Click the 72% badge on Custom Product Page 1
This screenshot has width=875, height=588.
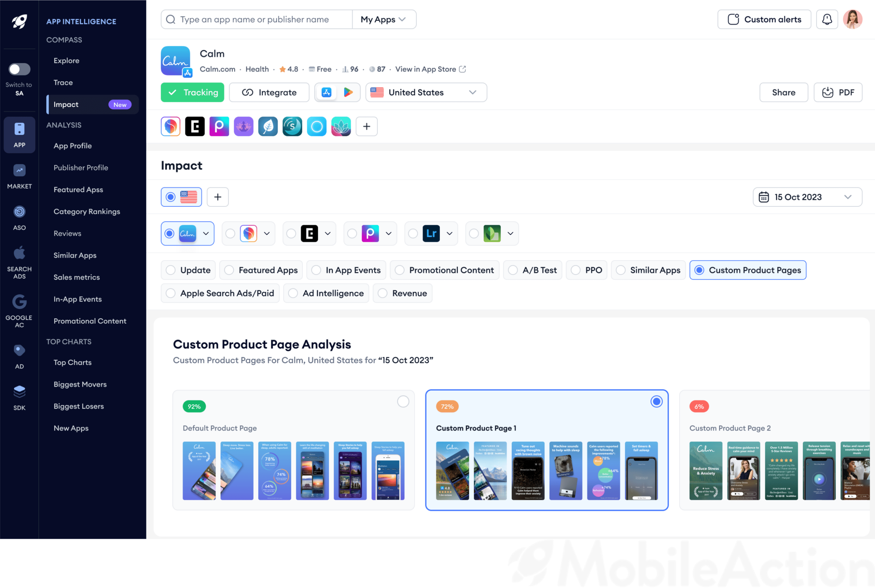pyautogui.click(x=447, y=407)
